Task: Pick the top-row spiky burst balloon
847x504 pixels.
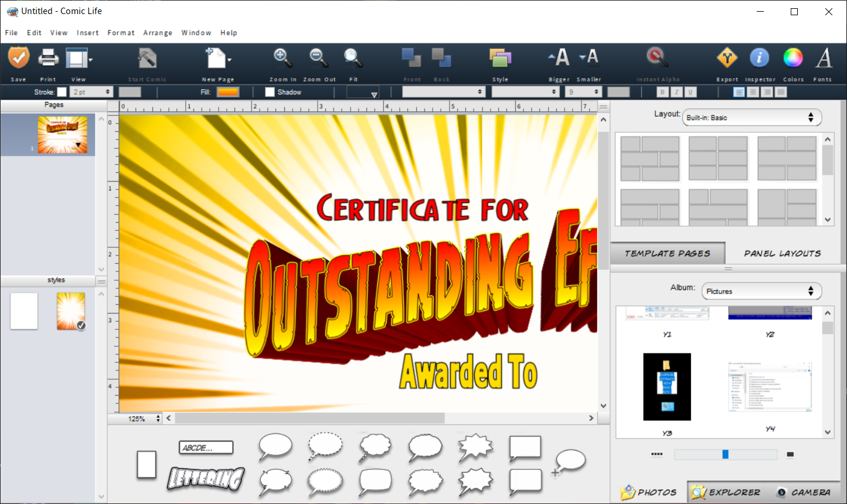Action: click(475, 448)
